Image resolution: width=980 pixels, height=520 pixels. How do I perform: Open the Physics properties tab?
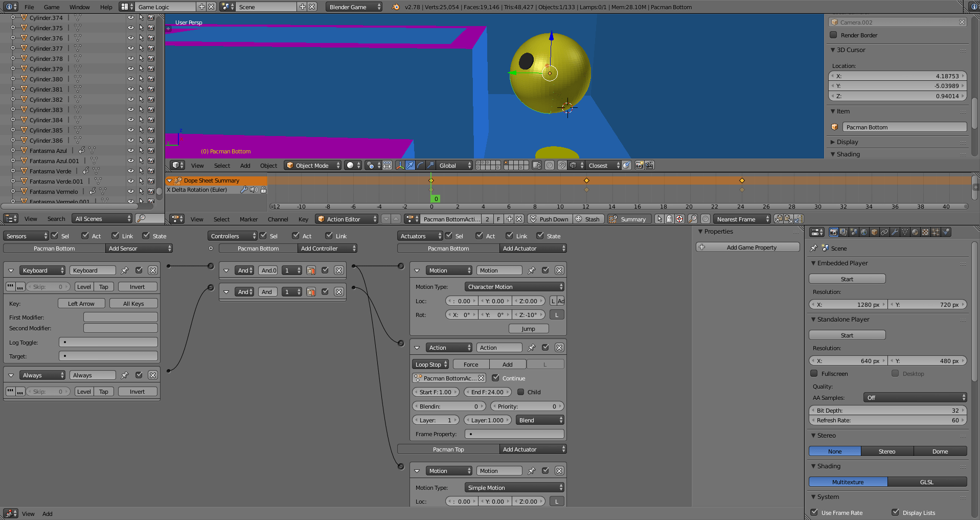[946, 232]
